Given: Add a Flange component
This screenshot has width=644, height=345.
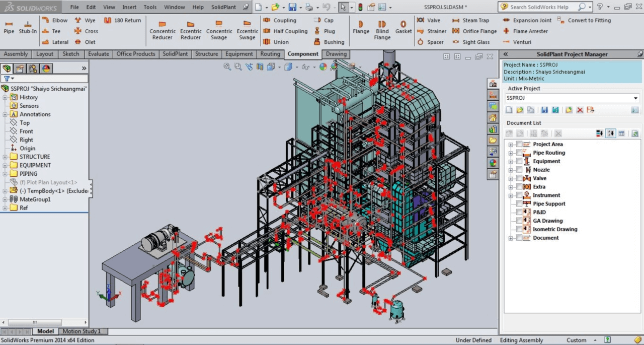Looking at the screenshot, I should click(x=361, y=27).
